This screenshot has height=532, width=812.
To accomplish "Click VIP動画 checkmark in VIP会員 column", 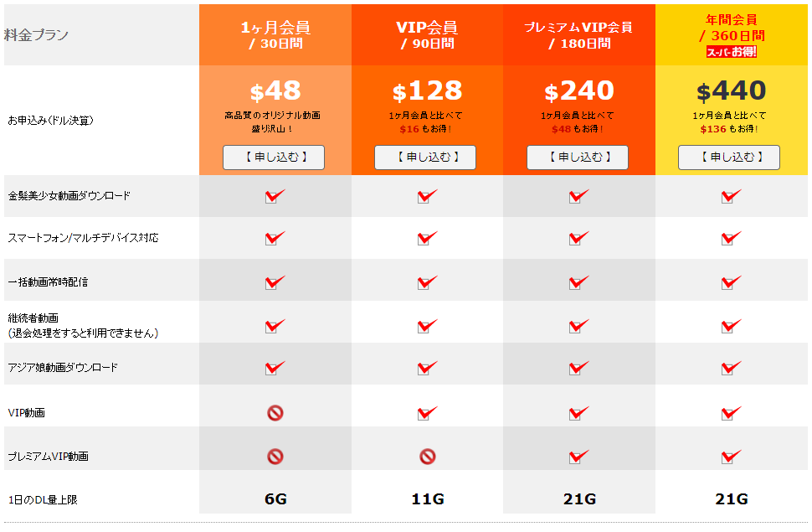I will click(x=427, y=412).
